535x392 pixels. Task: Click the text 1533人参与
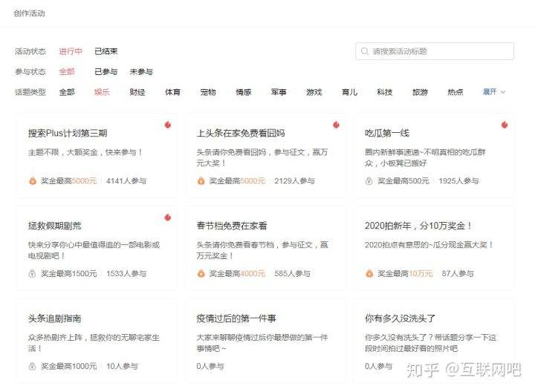coord(126,274)
